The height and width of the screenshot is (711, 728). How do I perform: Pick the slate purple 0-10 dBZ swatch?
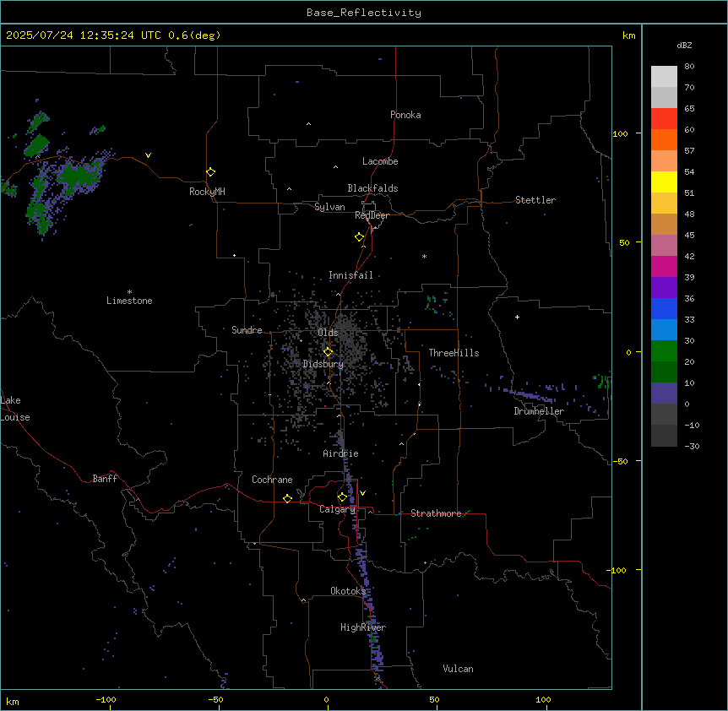(x=664, y=393)
